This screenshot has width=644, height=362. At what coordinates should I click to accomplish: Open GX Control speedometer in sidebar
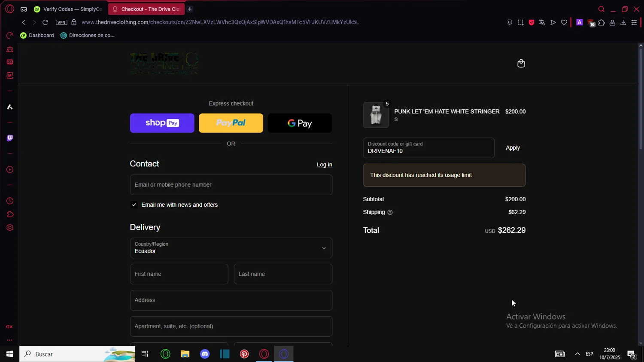click(x=9, y=36)
